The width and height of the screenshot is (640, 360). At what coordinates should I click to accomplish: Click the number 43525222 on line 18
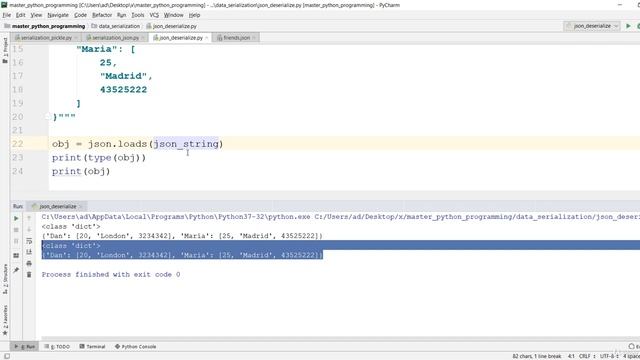pos(123,90)
